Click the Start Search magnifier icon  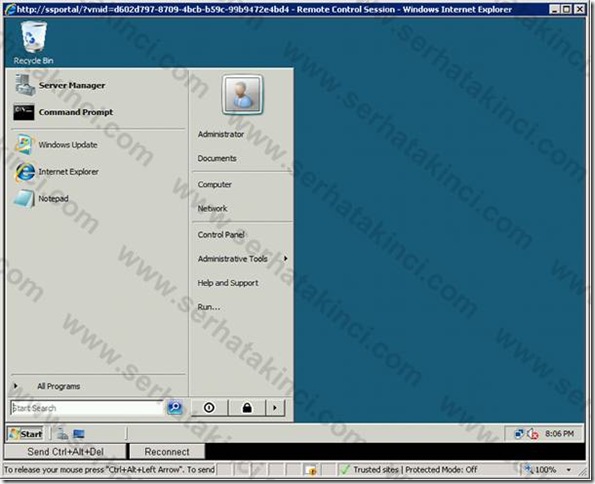(175, 408)
